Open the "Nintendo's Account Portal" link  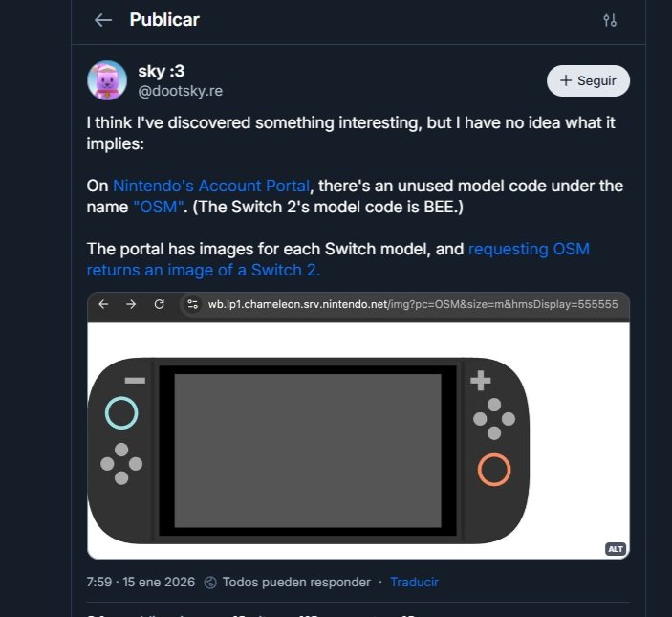click(x=211, y=186)
